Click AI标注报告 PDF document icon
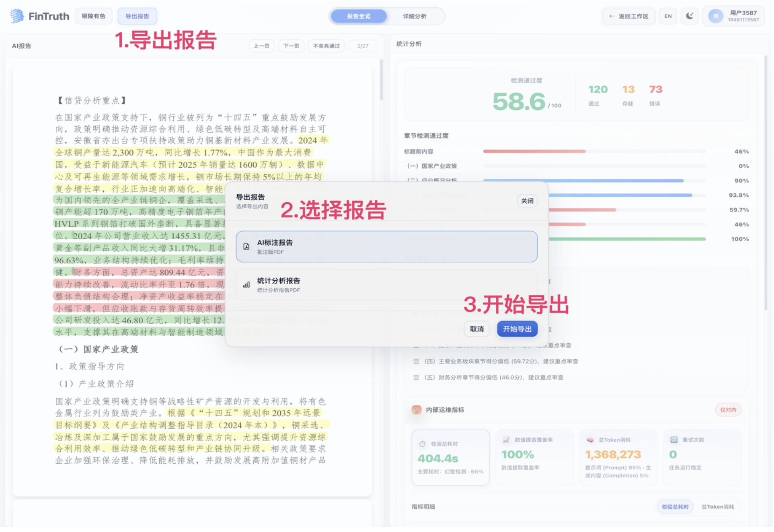774x532 pixels. click(x=246, y=246)
